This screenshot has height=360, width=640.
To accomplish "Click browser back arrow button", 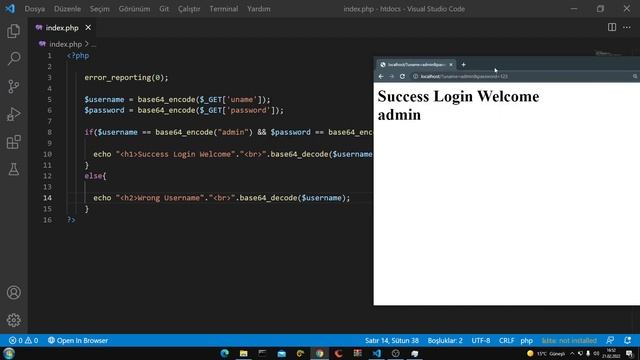I will tap(381, 76).
